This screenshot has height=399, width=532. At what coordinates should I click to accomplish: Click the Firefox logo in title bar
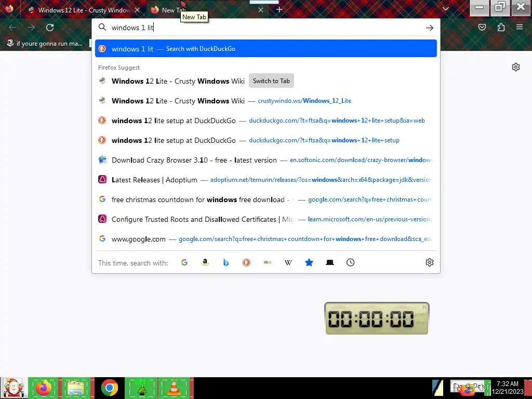pos(9,8)
